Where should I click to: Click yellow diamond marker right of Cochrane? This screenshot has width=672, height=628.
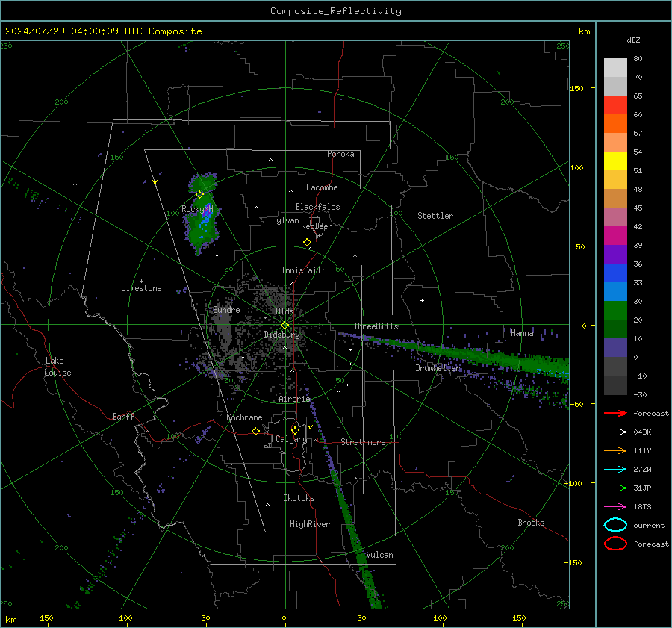[x=255, y=431]
